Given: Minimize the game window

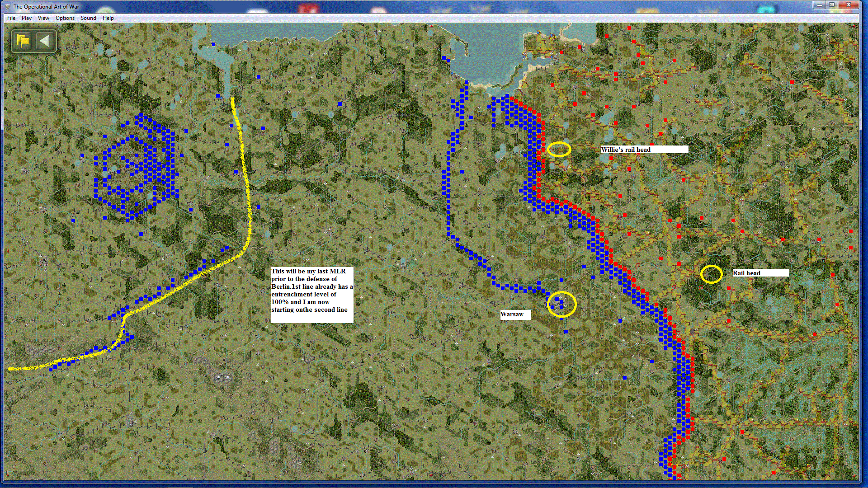Looking at the screenshot, I should 819,5.
